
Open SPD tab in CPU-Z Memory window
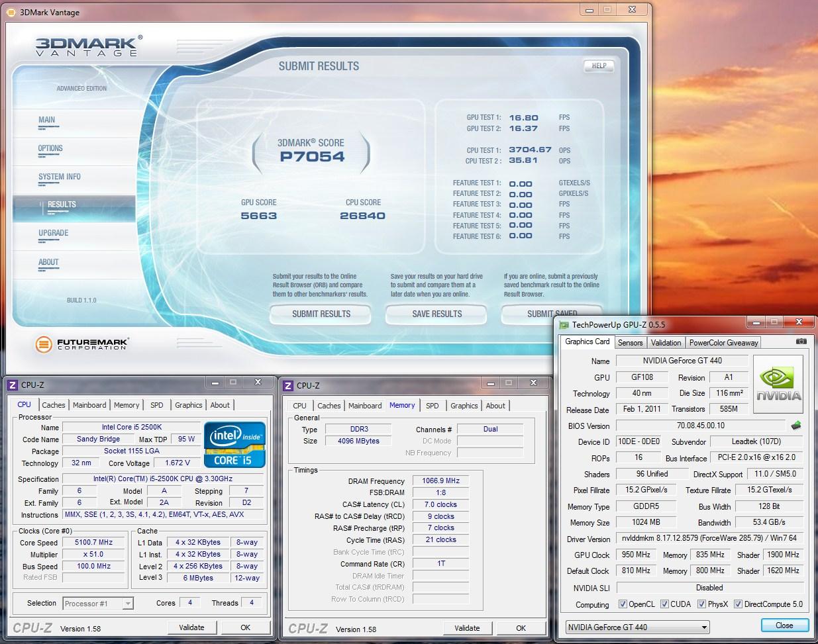(433, 406)
